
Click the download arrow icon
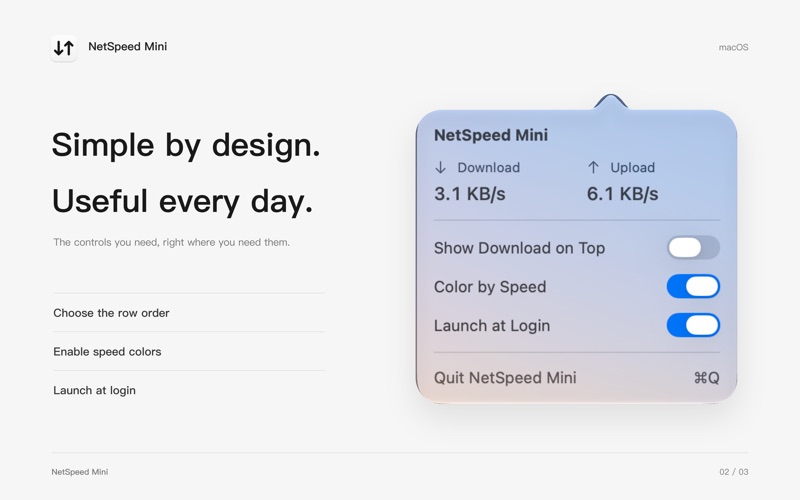440,167
